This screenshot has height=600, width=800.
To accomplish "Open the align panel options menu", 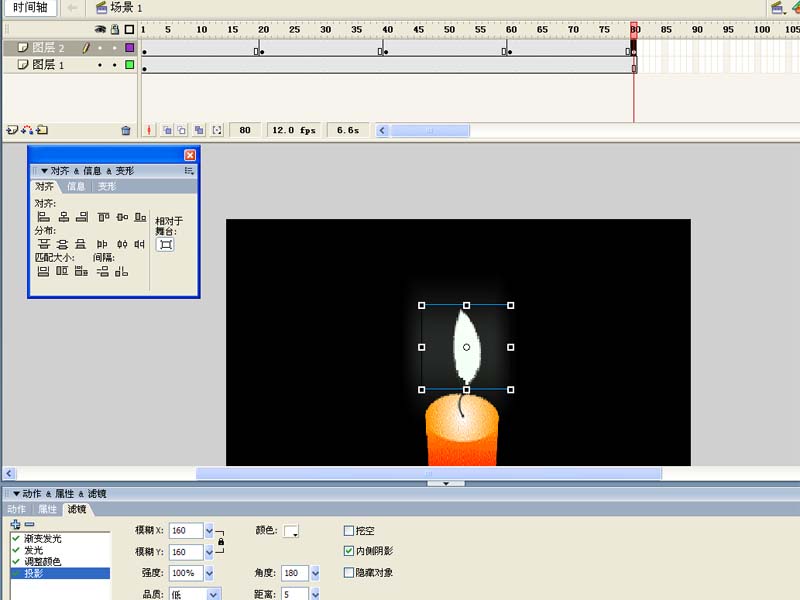I will coord(189,171).
